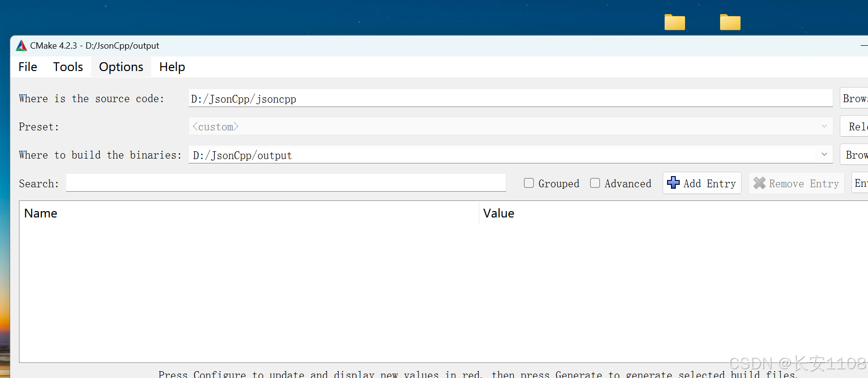This screenshot has width=868, height=378.
Task: Click 'Where to build the binaries:' label
Action: click(x=100, y=155)
